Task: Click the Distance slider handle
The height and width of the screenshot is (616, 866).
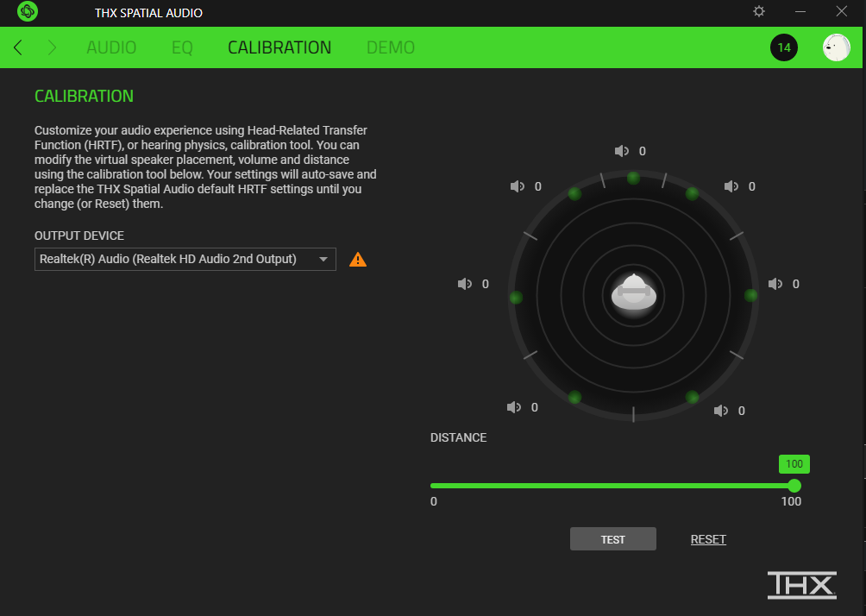Action: (794, 486)
